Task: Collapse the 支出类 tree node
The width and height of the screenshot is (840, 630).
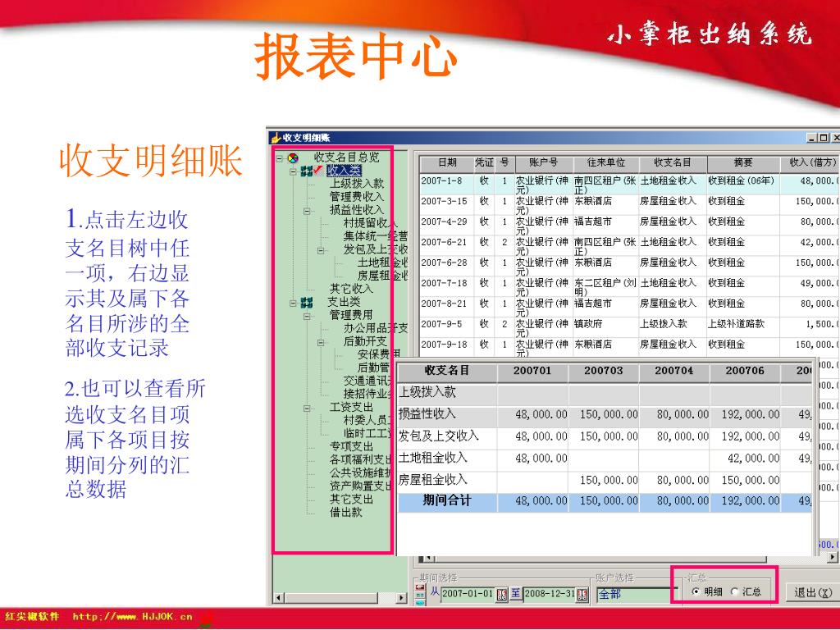Action: 293,303
